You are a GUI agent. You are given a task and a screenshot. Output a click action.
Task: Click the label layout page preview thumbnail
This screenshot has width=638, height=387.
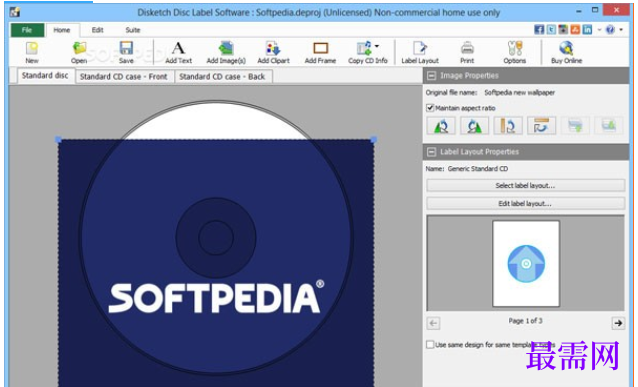(526, 264)
